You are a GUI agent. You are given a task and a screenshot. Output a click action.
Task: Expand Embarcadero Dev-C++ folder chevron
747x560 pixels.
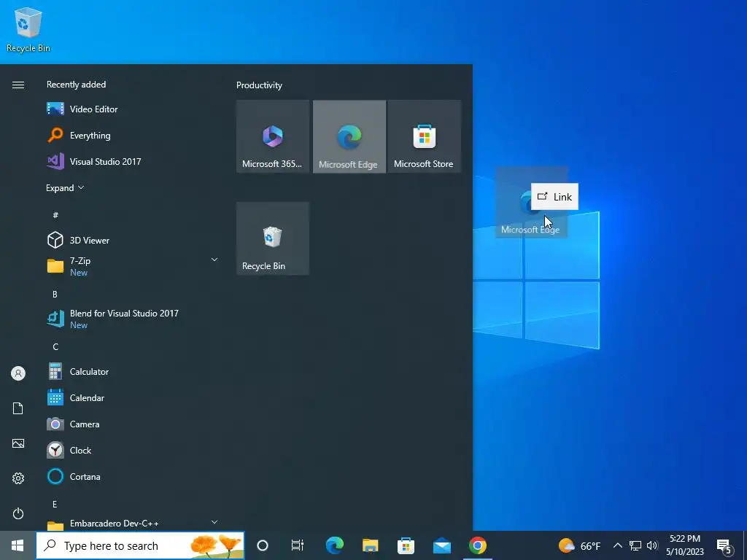tap(214, 522)
